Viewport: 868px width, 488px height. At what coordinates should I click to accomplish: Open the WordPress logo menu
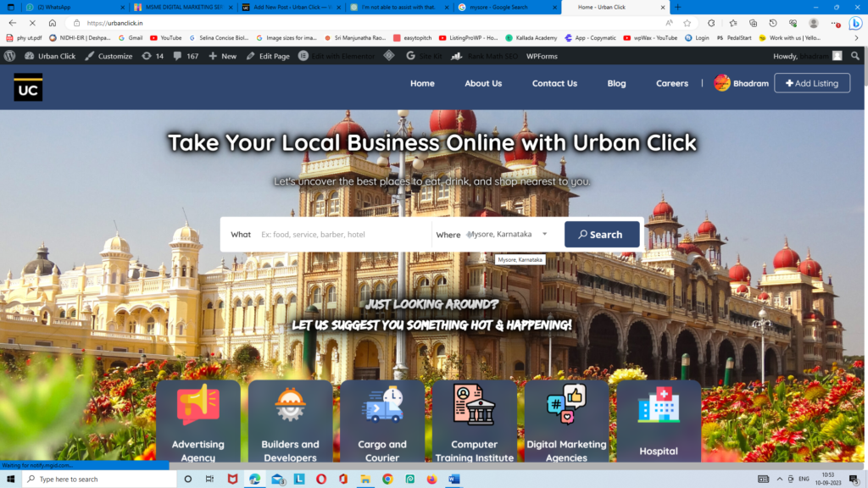tap(9, 56)
